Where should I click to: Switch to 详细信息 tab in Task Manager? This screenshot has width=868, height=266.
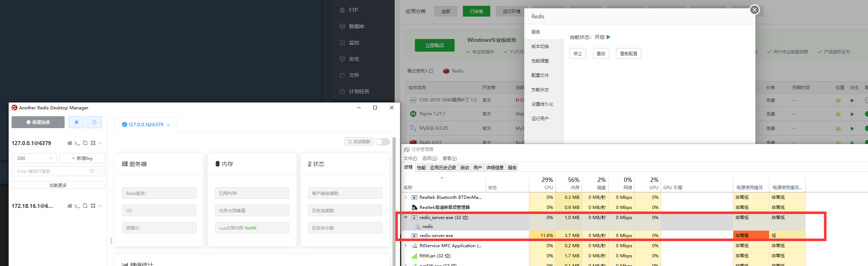point(495,167)
